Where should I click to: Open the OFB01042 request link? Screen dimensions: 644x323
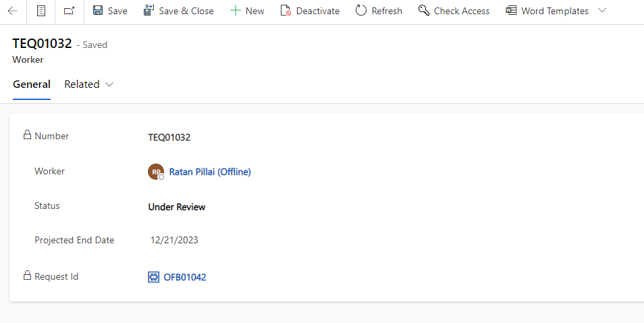click(x=185, y=277)
